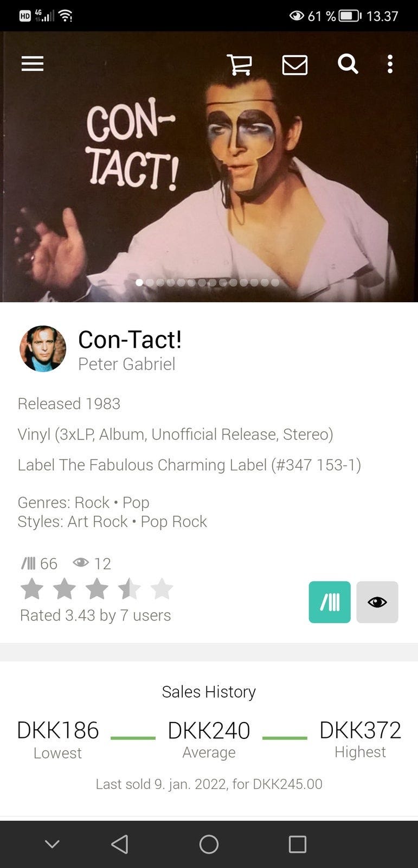Collapse keyboard with down chevron

(52, 844)
